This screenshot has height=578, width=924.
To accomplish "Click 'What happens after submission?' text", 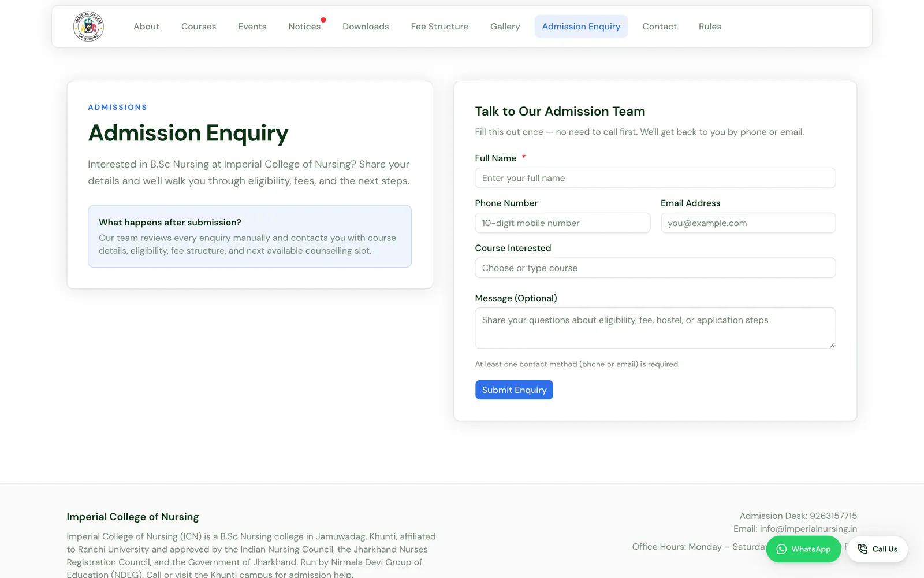I will (170, 223).
